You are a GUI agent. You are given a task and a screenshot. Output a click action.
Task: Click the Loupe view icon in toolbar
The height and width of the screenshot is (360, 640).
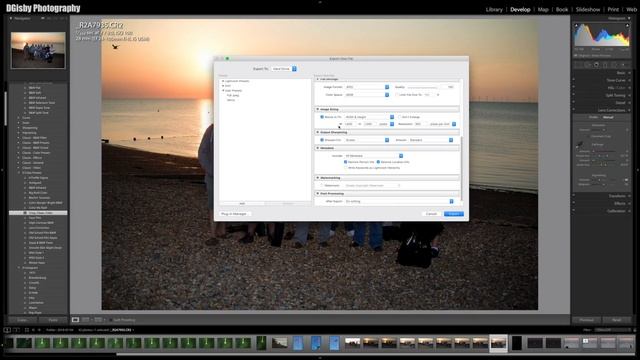[x=76, y=320]
